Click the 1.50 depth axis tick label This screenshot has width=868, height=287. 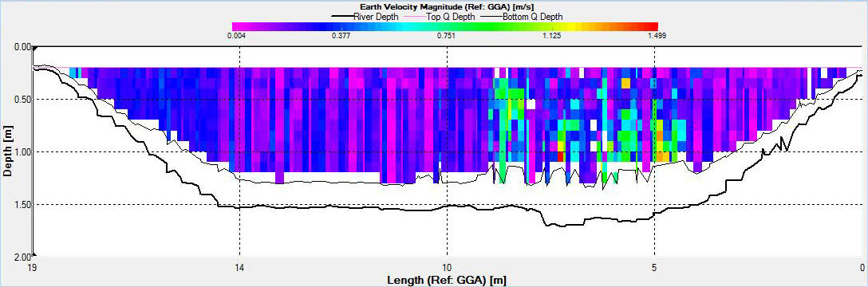click(x=22, y=205)
